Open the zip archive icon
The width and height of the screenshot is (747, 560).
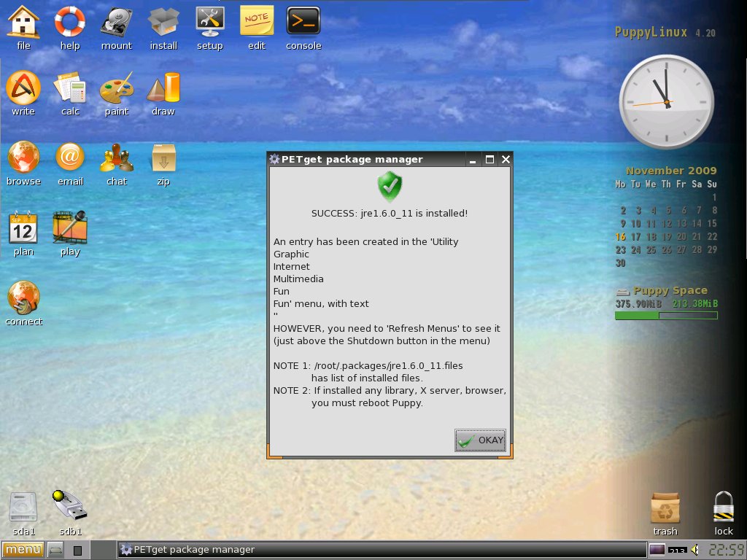163,158
